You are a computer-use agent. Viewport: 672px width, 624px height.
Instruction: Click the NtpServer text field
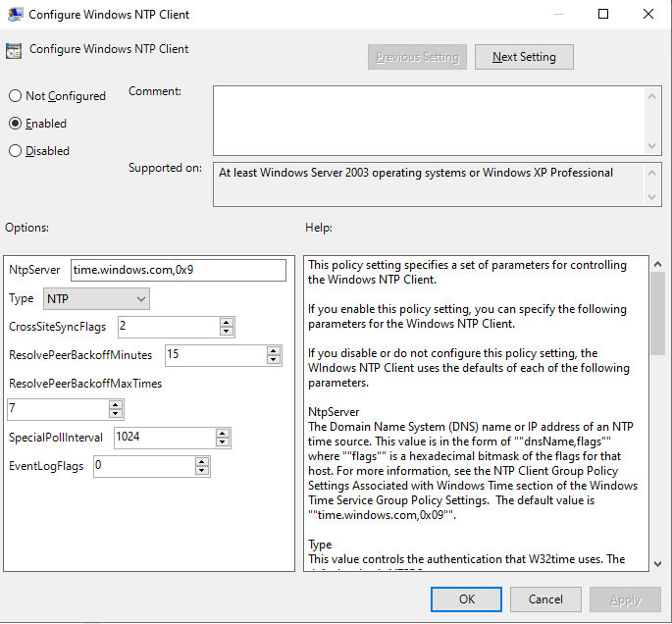point(179,270)
